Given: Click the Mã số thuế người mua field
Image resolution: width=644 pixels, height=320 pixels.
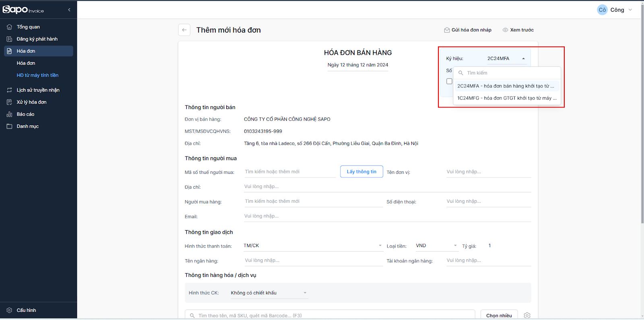Looking at the screenshot, I should click(290, 172).
